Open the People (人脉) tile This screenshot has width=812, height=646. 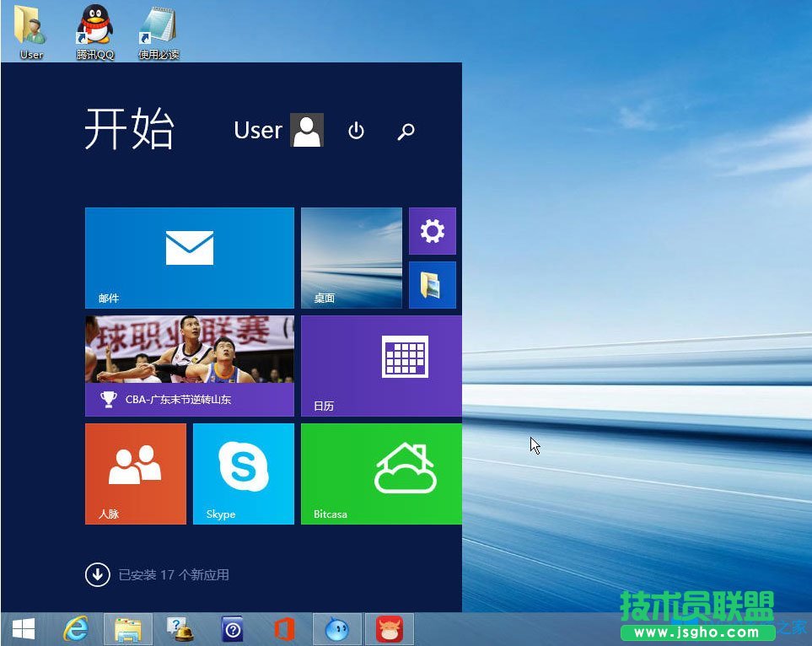tap(135, 473)
